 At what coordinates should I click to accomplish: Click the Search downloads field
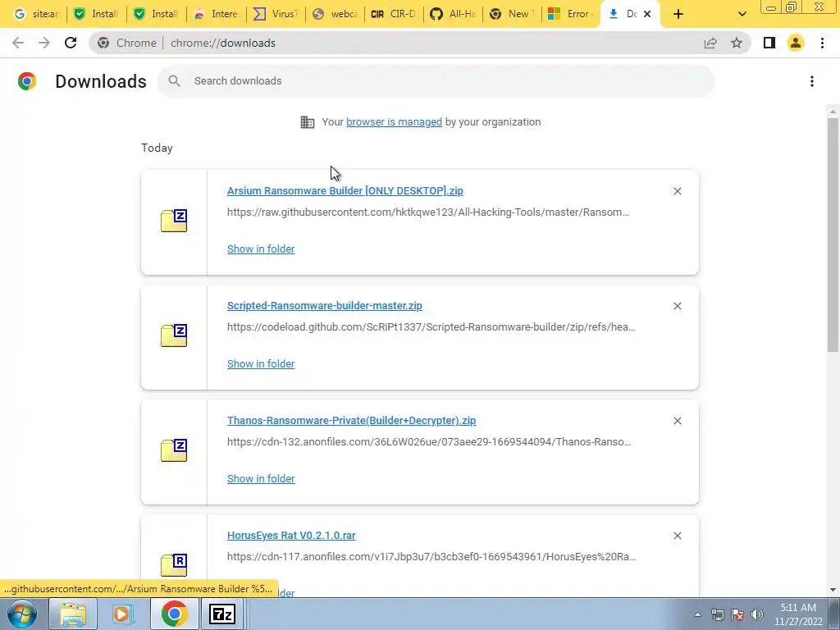[436, 81]
